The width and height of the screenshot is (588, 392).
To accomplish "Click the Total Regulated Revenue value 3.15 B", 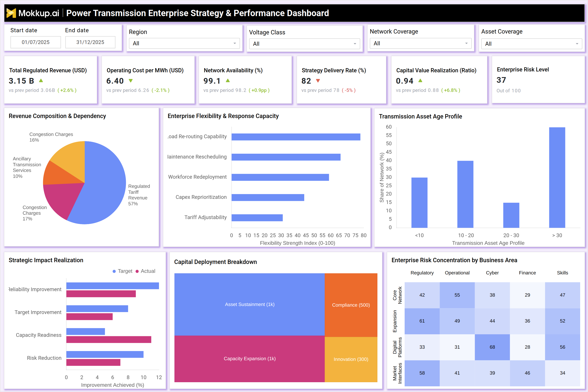I will (21, 81).
